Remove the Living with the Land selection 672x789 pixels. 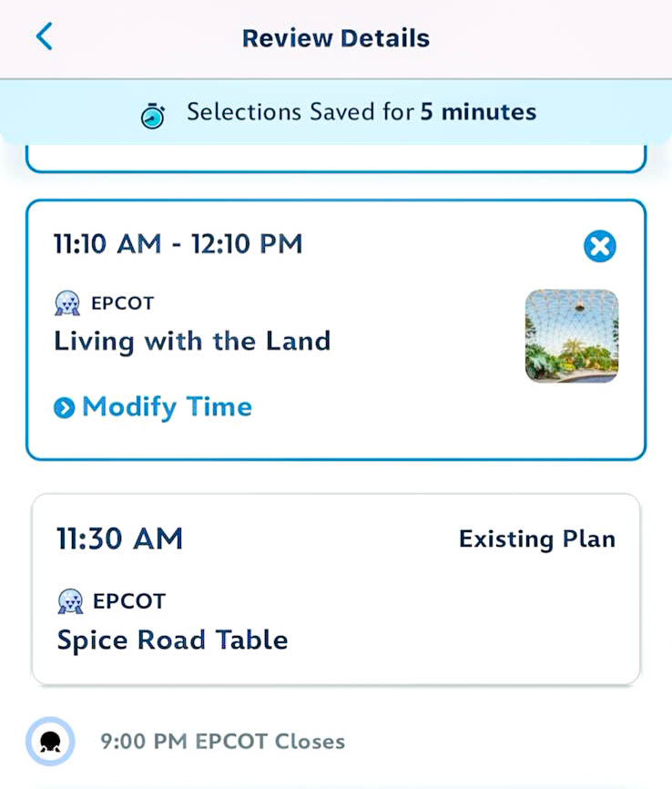[599, 246]
